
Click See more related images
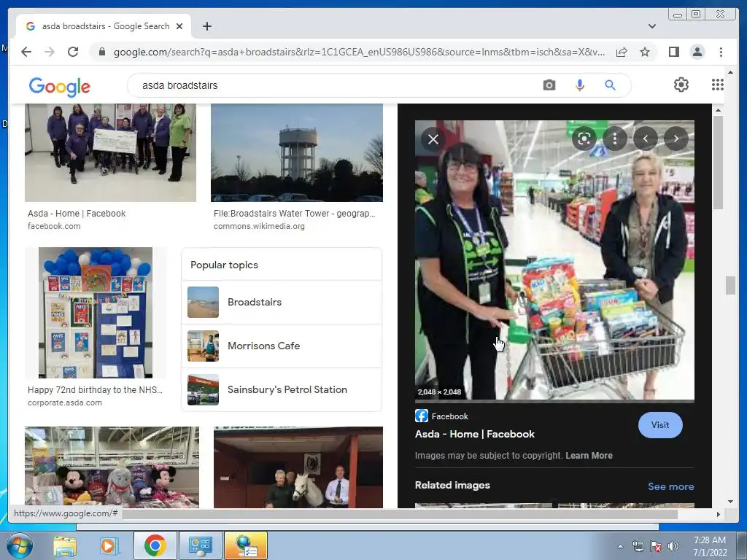coord(671,486)
